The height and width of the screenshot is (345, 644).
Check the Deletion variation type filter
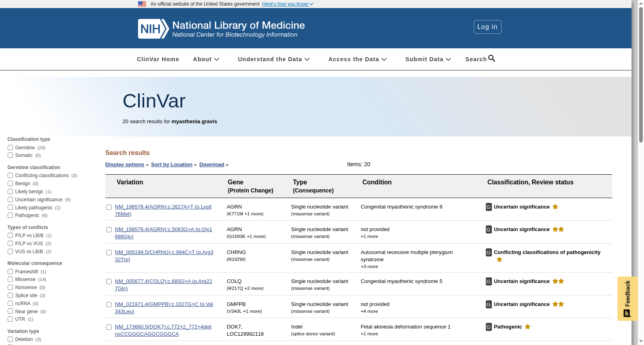point(10,339)
